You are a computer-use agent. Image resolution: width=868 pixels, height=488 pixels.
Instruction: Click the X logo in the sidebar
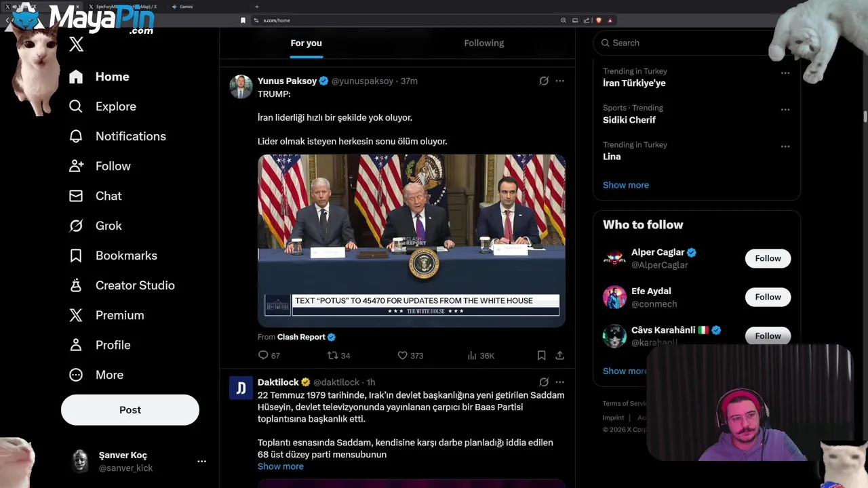76,45
